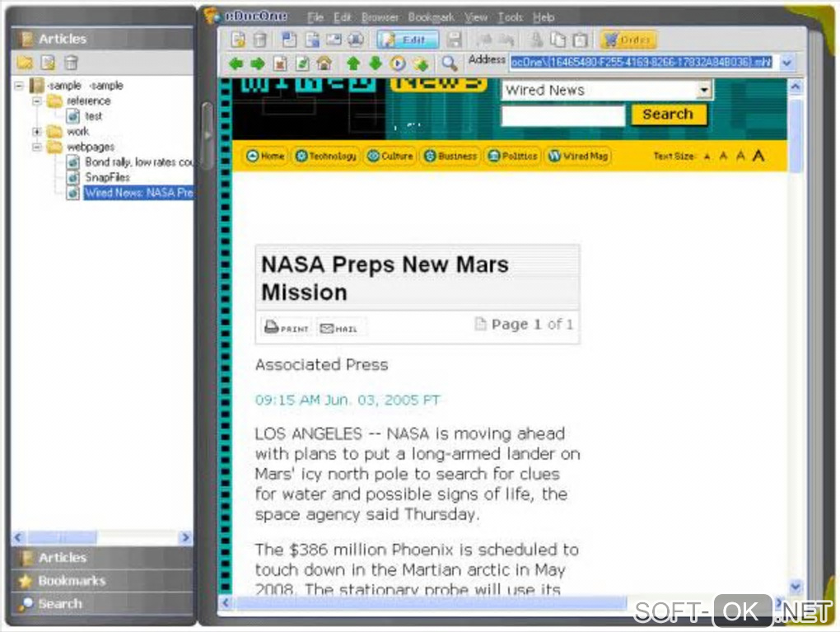Viewport: 840px width, 632px height.
Task: Open the Tools menu
Action: 510,17
